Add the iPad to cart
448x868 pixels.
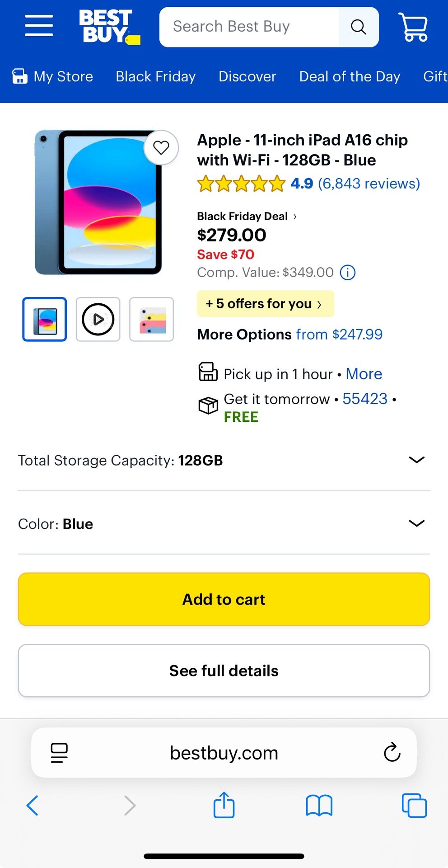[x=224, y=599]
